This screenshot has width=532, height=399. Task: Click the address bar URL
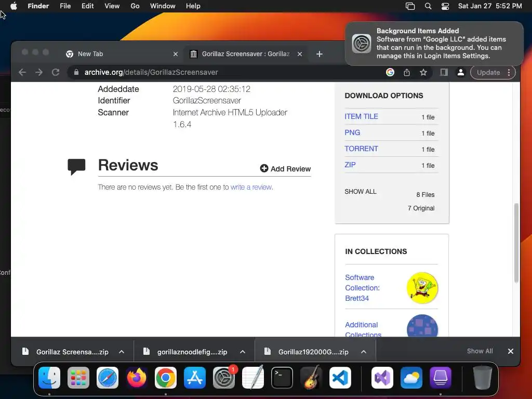151,72
